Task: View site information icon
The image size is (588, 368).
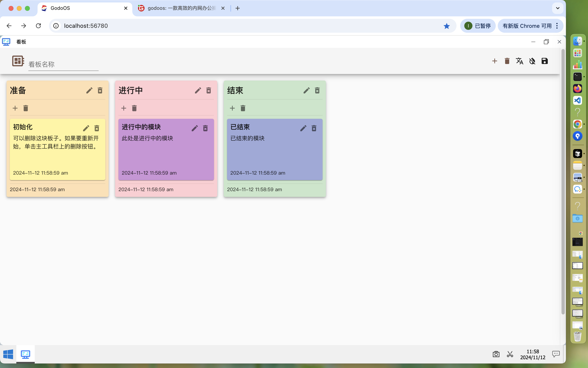Action: pyautogui.click(x=56, y=26)
